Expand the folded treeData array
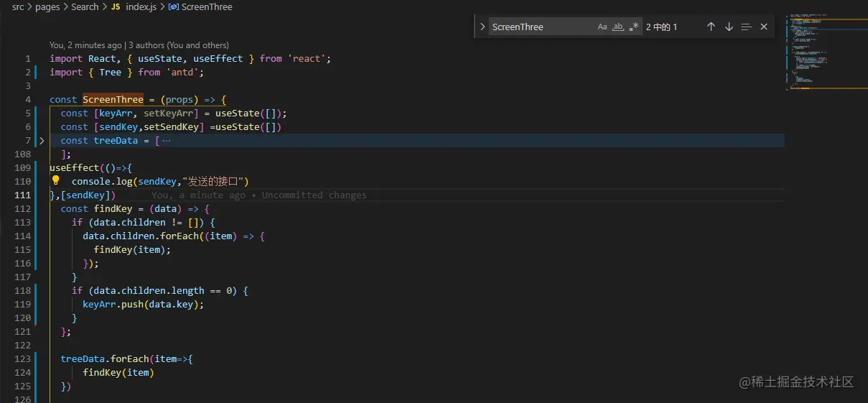The height and width of the screenshot is (403, 868). click(x=42, y=141)
